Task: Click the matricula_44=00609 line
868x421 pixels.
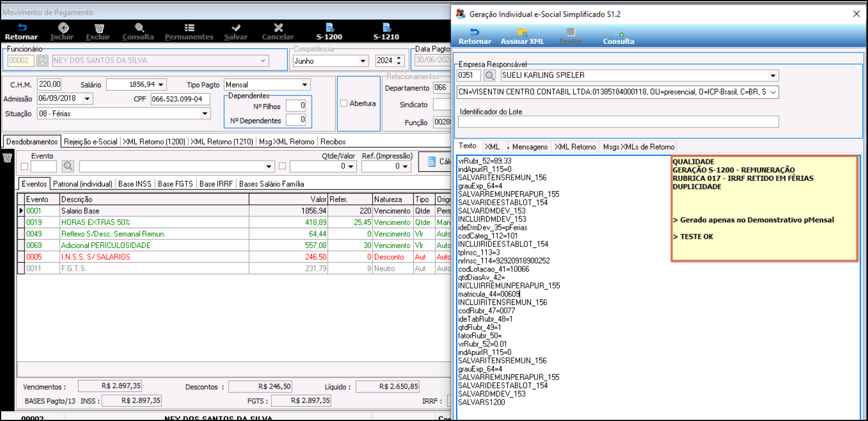Action: click(489, 294)
